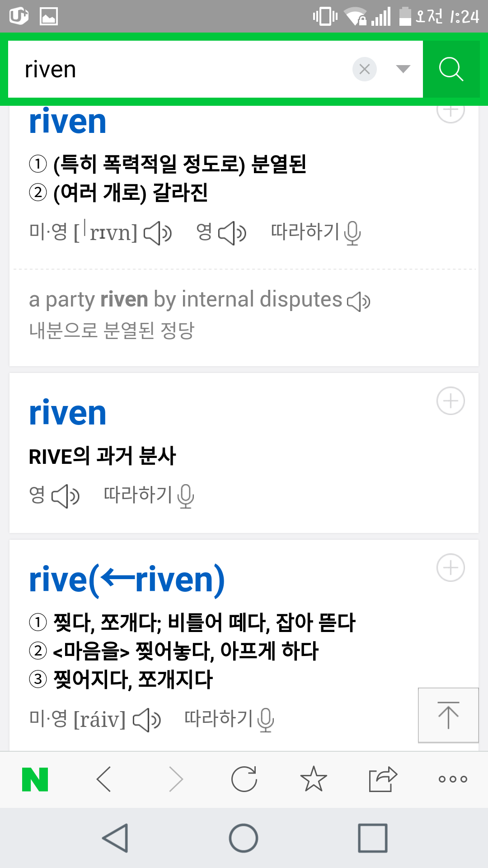Tap the green search magnifier button

click(451, 69)
